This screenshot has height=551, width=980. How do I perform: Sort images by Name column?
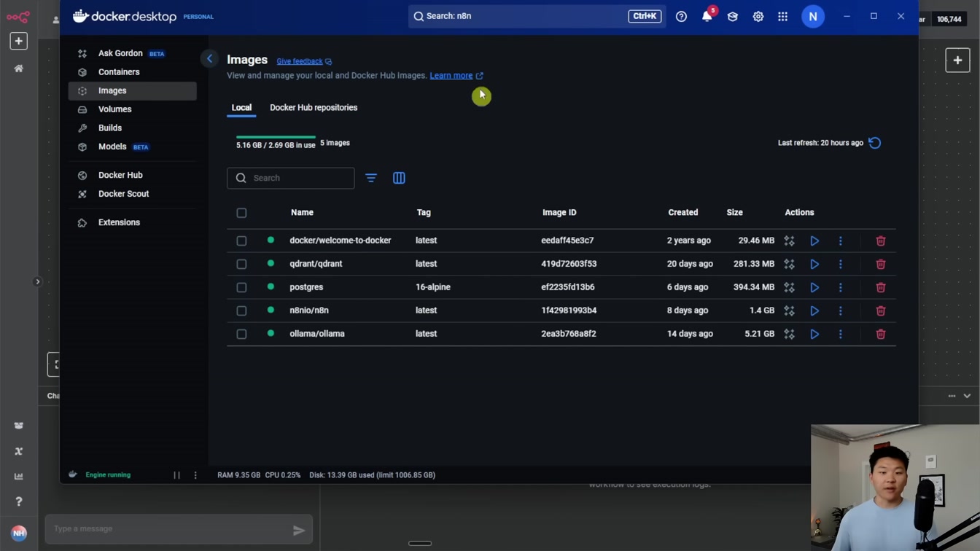coord(302,213)
